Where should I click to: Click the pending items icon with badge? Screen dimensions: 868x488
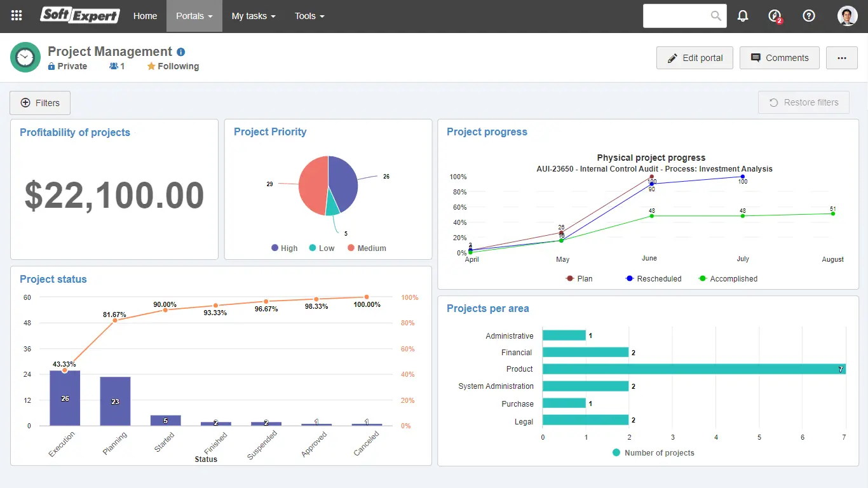coord(775,16)
